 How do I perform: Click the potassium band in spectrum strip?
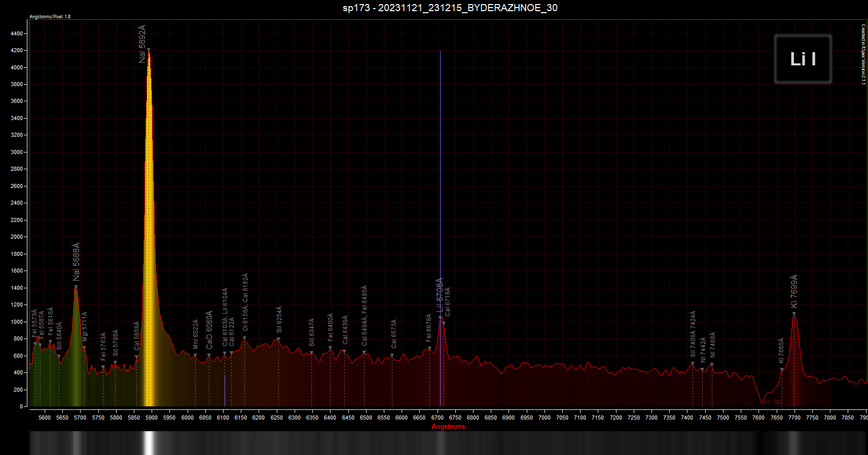[x=794, y=443]
